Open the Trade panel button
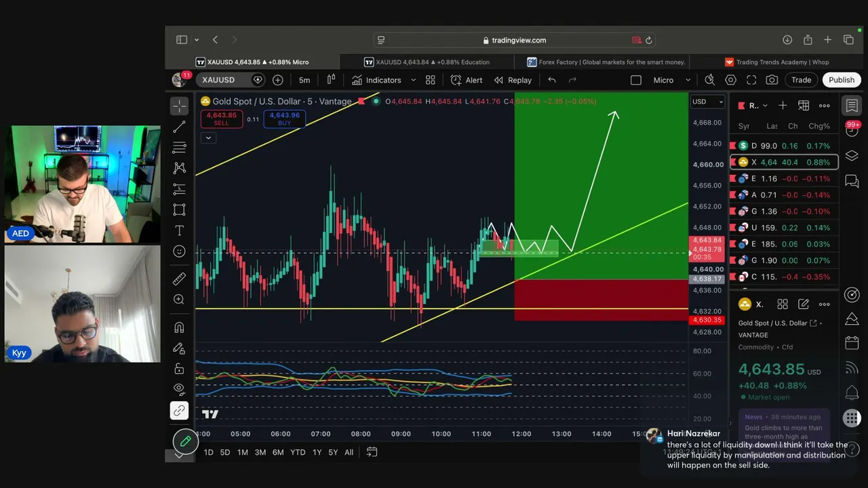Image resolution: width=868 pixels, height=488 pixels. pyautogui.click(x=801, y=80)
